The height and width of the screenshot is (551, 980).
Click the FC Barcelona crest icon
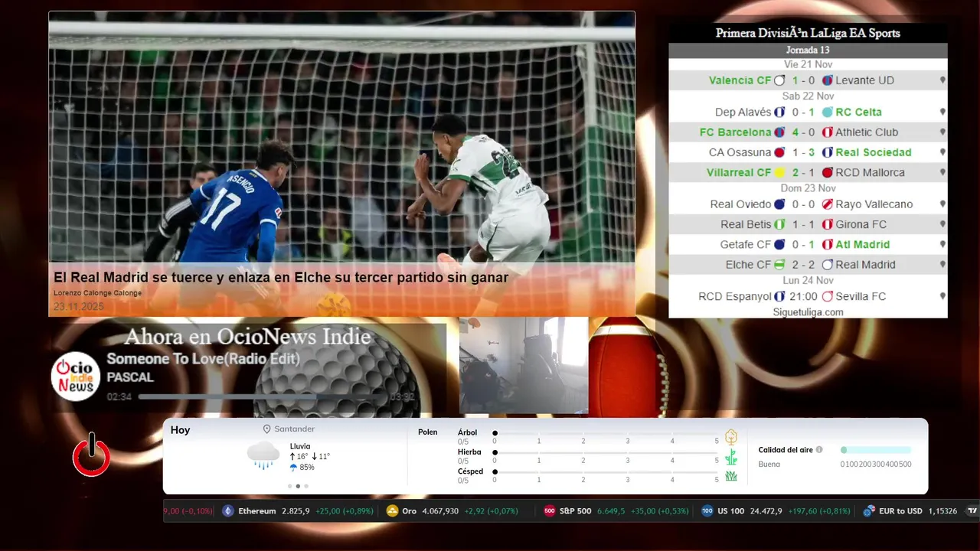779,132
